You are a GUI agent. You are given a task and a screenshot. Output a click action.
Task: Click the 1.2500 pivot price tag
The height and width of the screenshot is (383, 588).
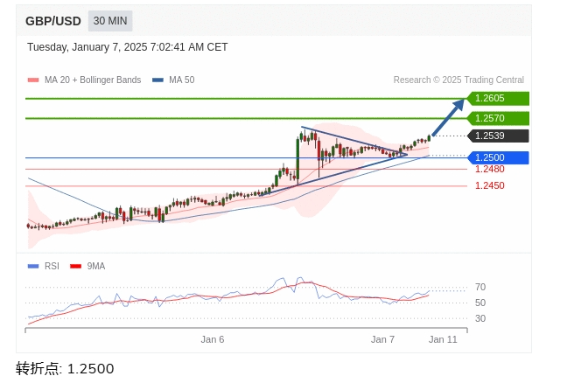click(x=498, y=157)
